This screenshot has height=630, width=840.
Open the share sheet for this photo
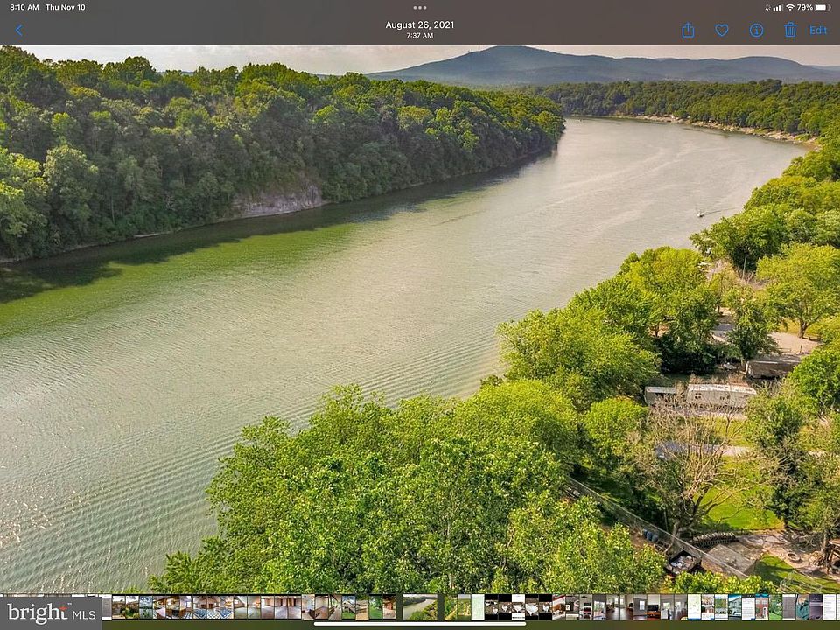click(x=688, y=31)
